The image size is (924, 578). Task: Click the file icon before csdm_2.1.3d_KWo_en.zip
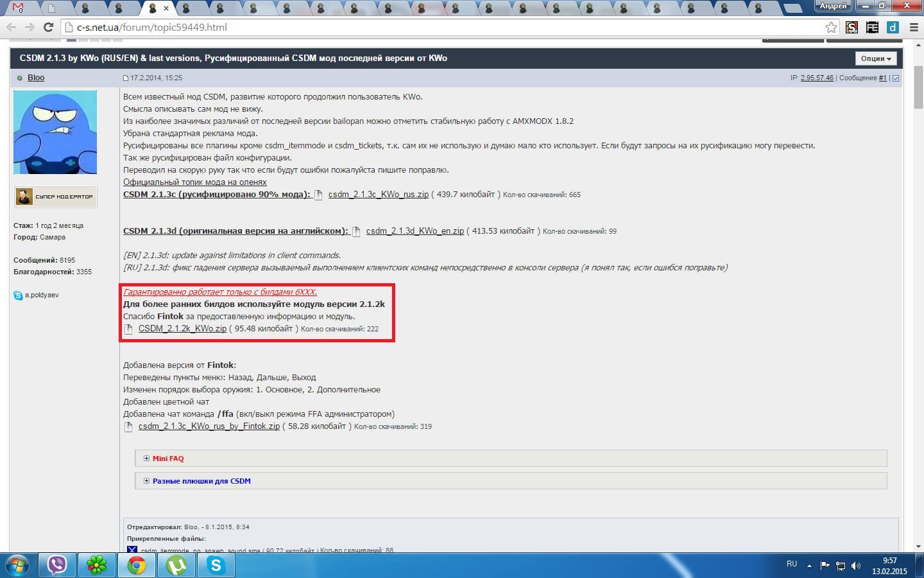point(356,231)
